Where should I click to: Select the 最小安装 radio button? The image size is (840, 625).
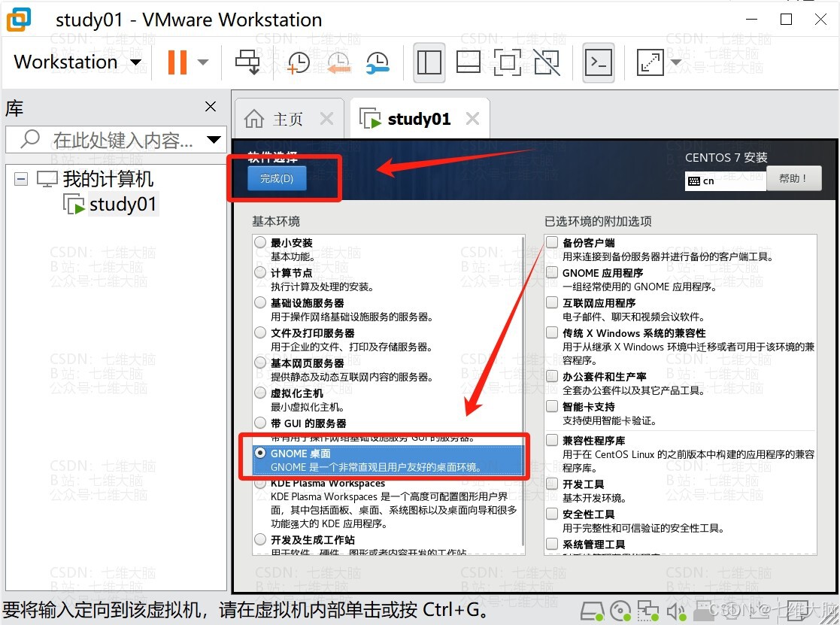260,242
